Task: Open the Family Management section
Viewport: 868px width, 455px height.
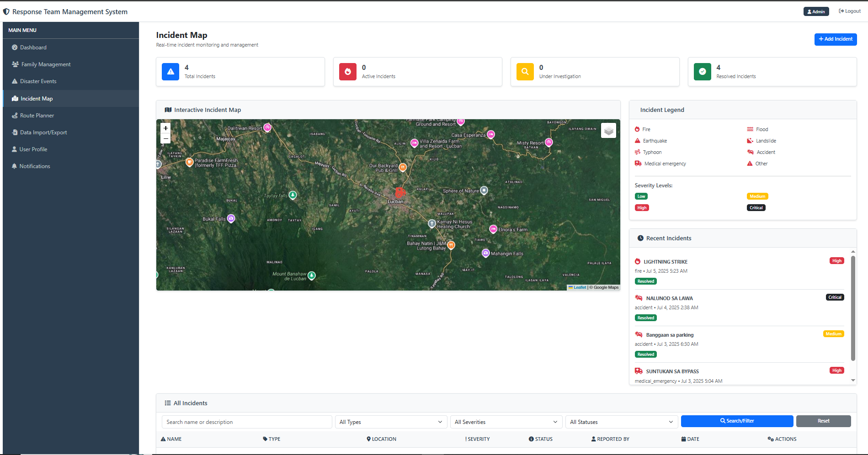Action: (15, 64)
